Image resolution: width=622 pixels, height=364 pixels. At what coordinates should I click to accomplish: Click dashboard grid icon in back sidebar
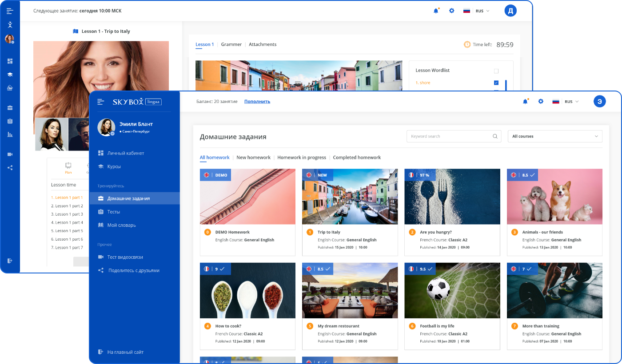tap(10, 61)
